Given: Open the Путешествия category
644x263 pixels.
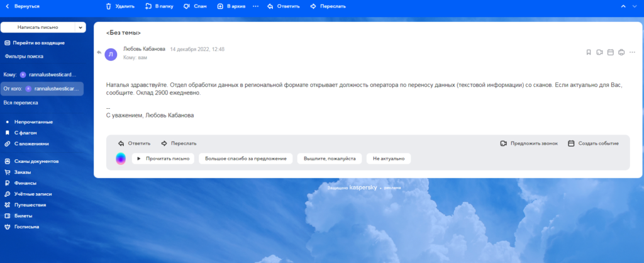Looking at the screenshot, I should (x=25, y=204).
